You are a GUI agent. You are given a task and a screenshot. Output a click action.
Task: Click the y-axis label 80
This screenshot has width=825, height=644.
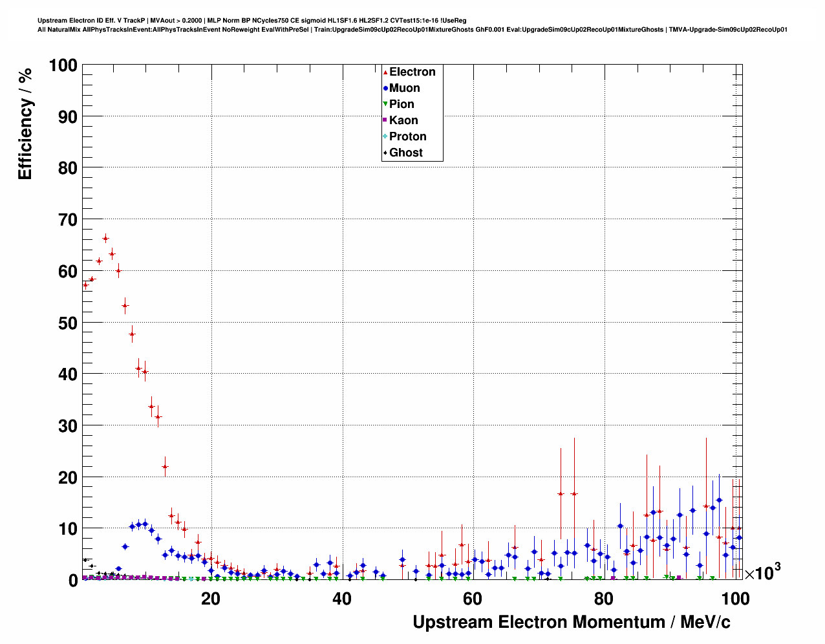pos(68,168)
